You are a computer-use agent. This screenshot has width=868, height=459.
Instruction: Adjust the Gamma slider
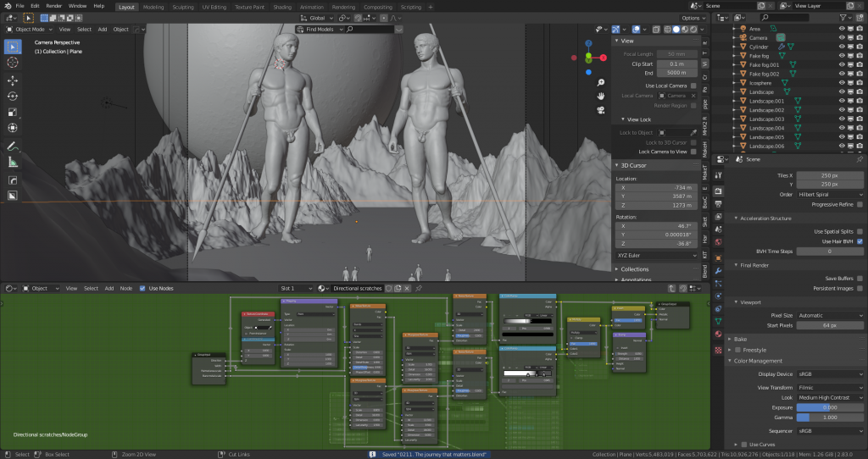point(830,418)
